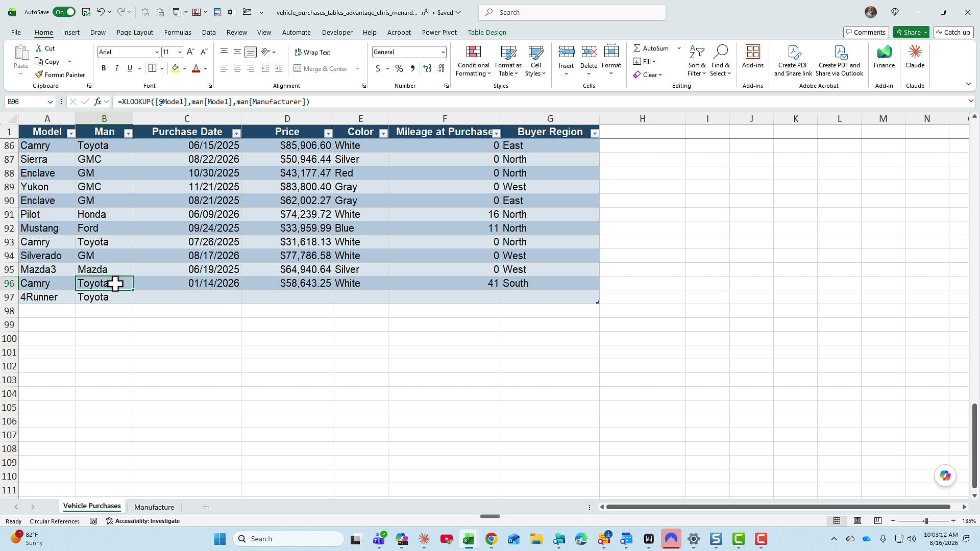Increase font size with A-up icon
980x551 pixels.
click(x=190, y=52)
